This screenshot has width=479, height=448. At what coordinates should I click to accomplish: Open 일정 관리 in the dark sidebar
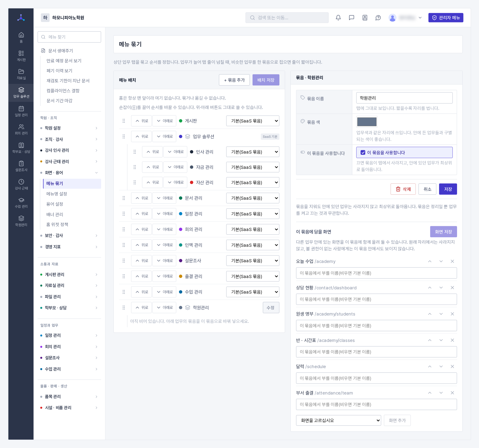pos(21,111)
